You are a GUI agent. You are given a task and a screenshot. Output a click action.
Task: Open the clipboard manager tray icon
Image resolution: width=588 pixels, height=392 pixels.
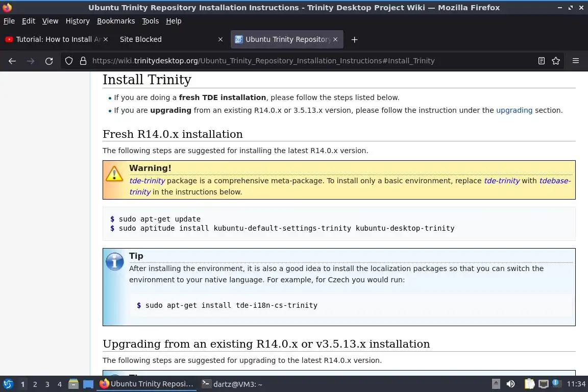pyautogui.click(x=529, y=384)
